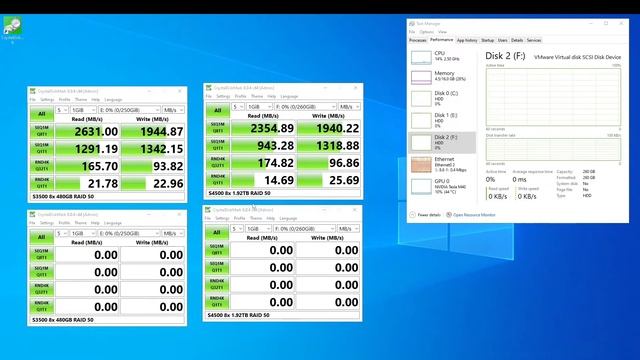The width and height of the screenshot is (640, 360).
Task: Run RND4K Q1T1 test in idle S4500 window
Action: (217, 302)
